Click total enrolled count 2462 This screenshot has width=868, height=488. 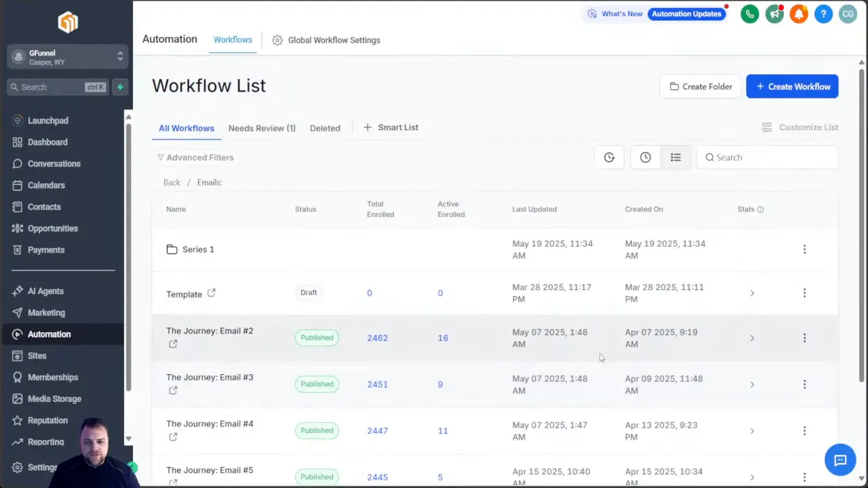pos(378,338)
